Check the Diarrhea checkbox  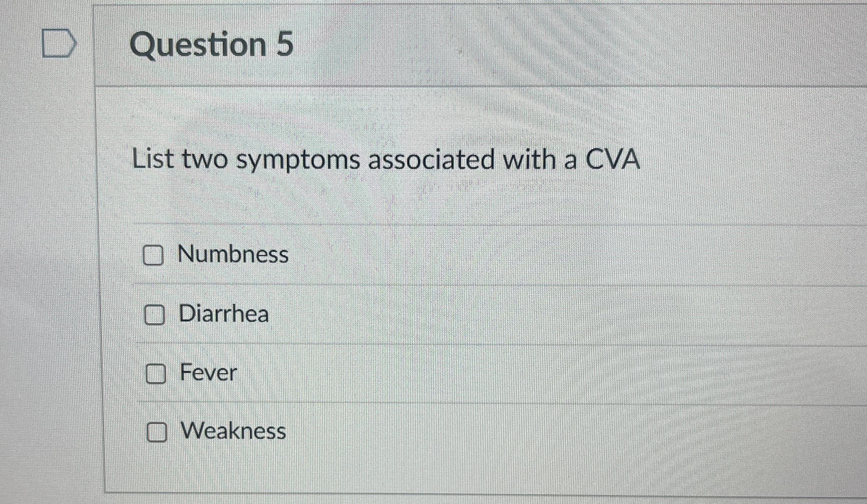click(155, 314)
